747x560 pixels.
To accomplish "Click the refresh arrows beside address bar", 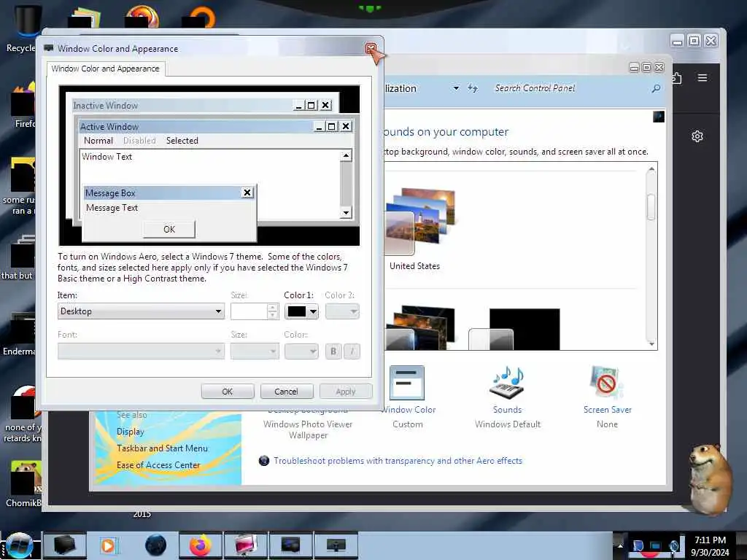I will click(472, 88).
